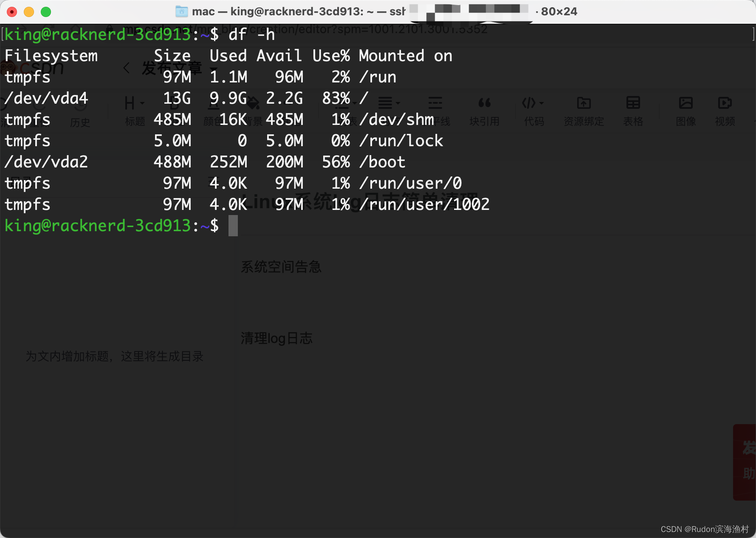The width and height of the screenshot is (756, 538).
Task: Click the '488M' size value
Action: (172, 162)
